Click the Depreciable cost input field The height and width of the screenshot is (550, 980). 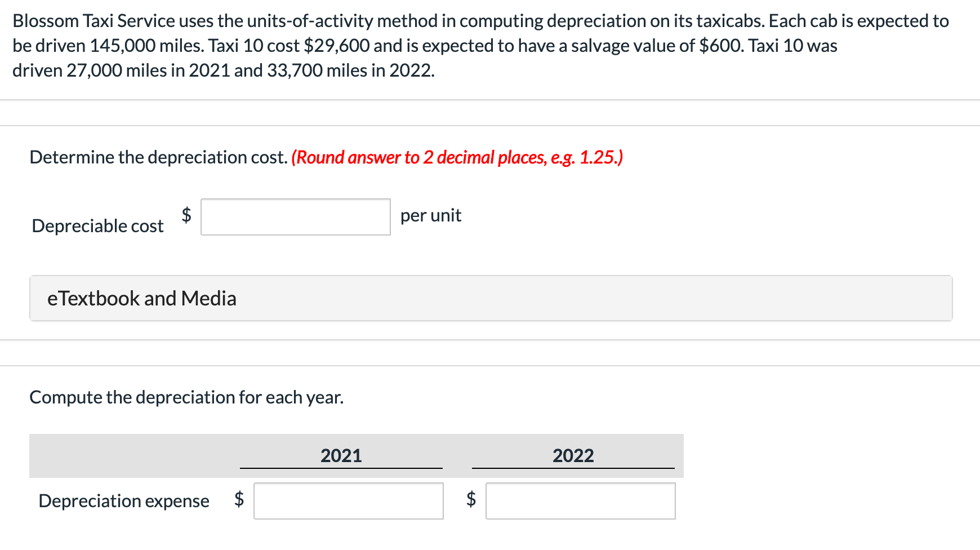click(295, 218)
